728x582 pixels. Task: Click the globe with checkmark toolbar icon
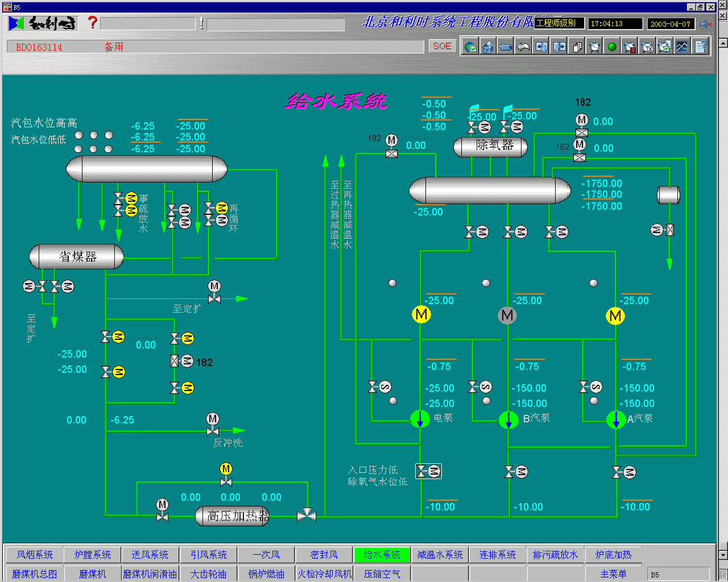(x=470, y=47)
